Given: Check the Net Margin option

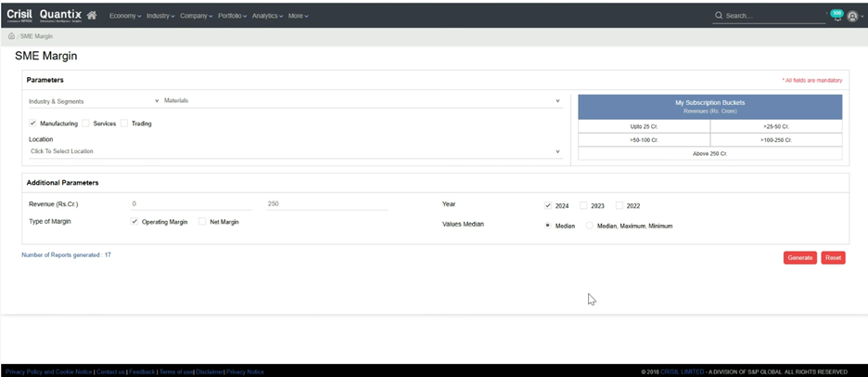Looking at the screenshot, I should pyautogui.click(x=203, y=222).
